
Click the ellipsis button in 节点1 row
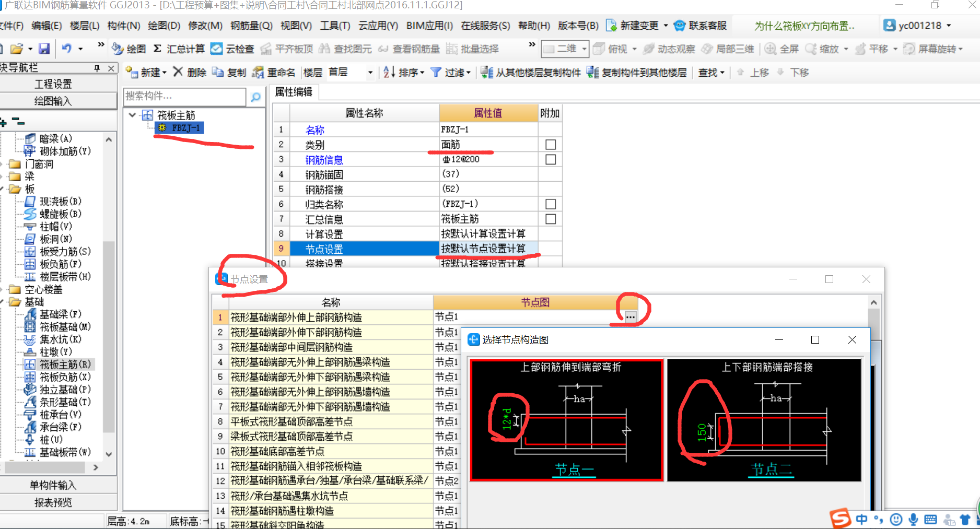click(631, 316)
